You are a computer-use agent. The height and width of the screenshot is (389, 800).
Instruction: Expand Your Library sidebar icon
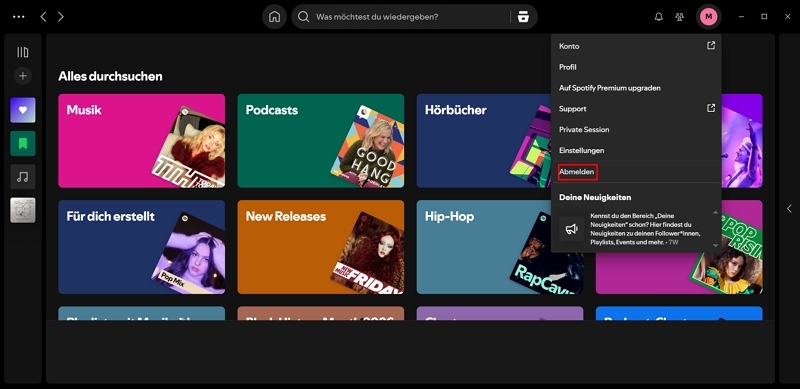click(22, 52)
